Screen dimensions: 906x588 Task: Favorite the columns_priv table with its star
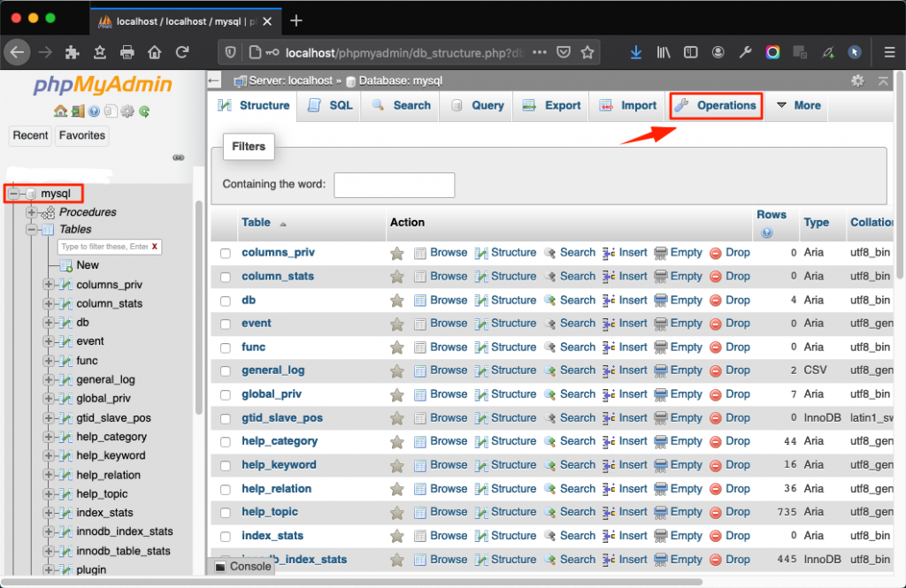tap(397, 253)
